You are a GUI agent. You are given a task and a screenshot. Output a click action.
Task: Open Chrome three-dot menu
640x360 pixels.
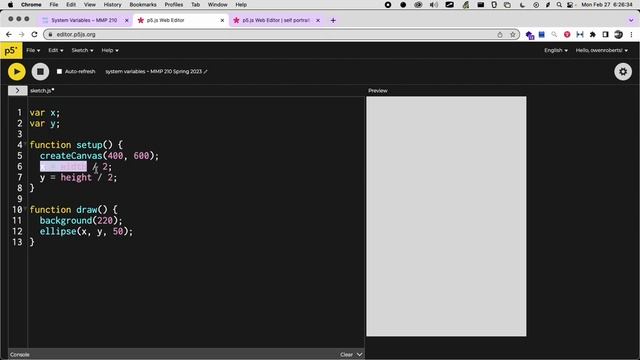[631, 35]
